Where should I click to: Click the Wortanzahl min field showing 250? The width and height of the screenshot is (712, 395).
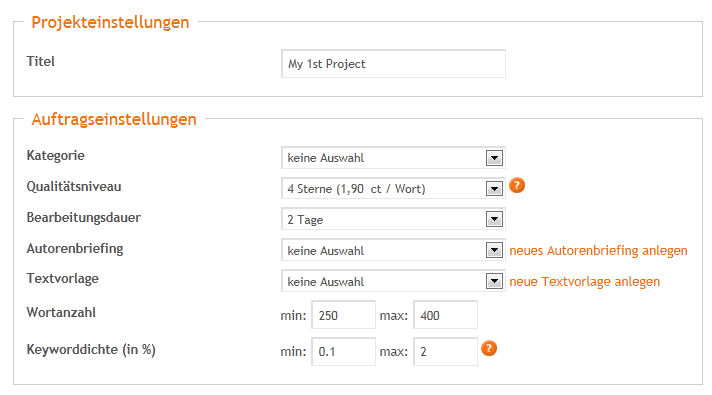pos(343,315)
